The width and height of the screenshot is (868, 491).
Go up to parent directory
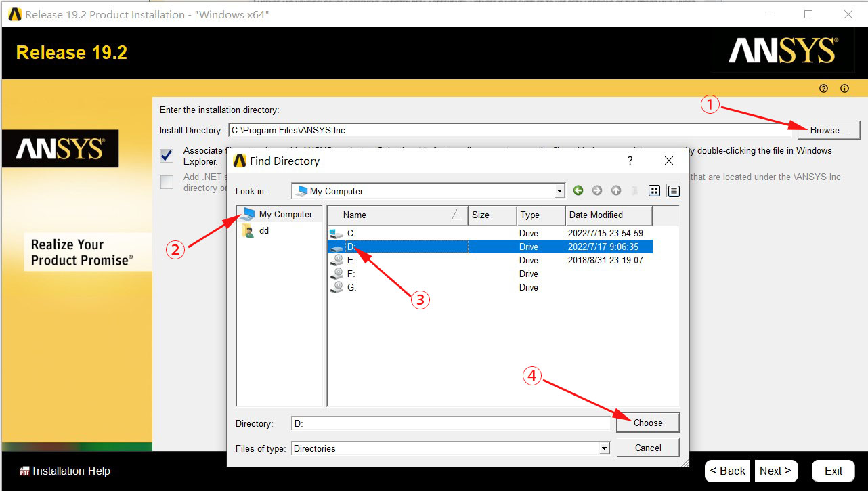pos(616,191)
